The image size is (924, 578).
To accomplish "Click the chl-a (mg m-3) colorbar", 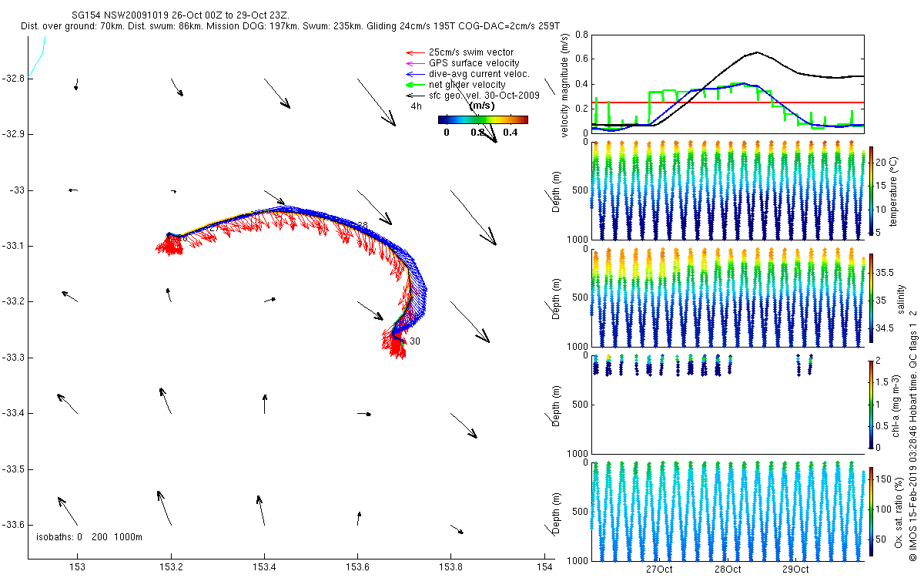I will (871, 403).
